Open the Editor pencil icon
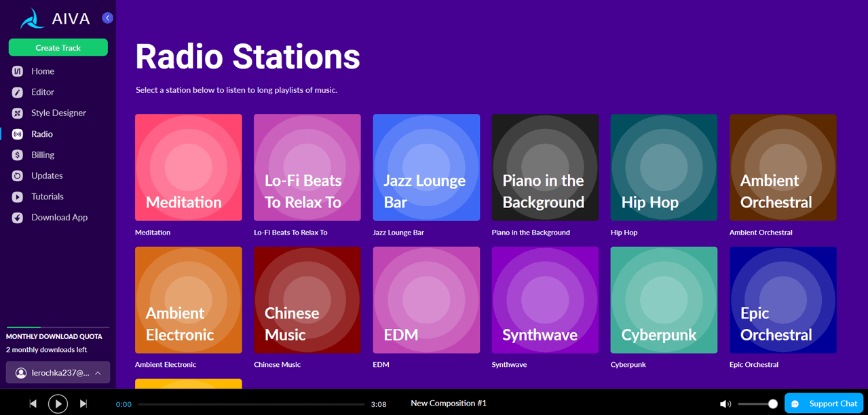 pos(18,92)
